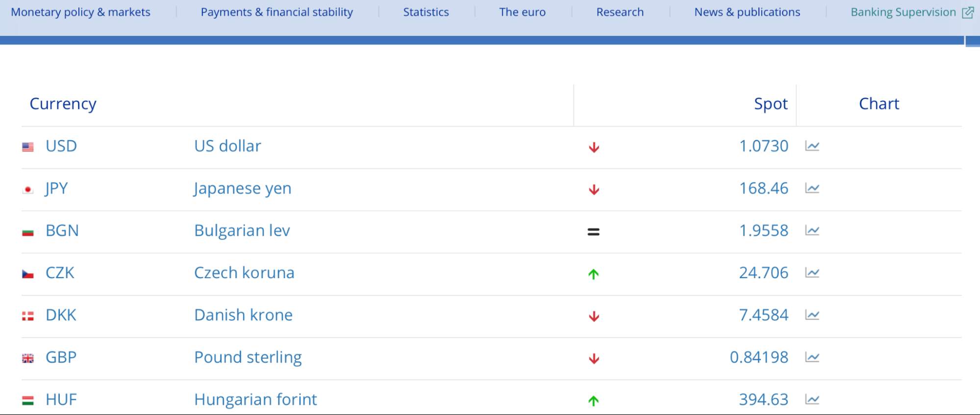This screenshot has height=415, width=980.
Task: Click the Chart column header
Action: [x=879, y=104]
